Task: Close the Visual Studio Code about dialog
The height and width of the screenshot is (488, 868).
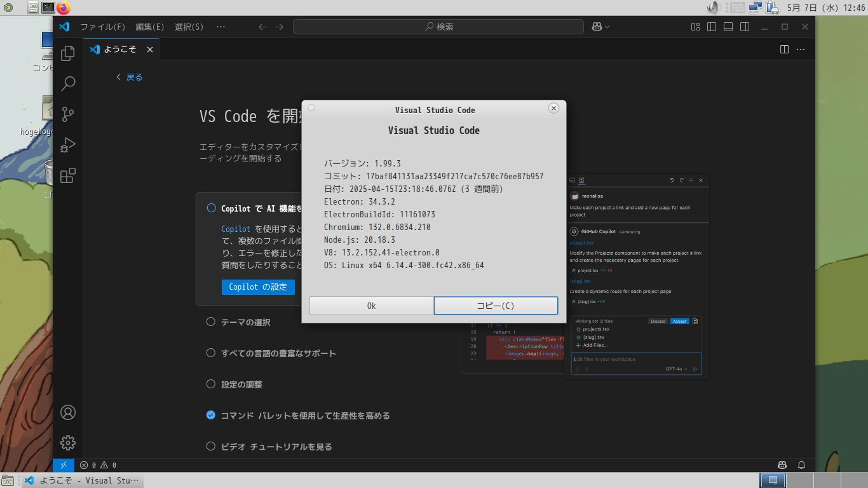Action: point(553,109)
